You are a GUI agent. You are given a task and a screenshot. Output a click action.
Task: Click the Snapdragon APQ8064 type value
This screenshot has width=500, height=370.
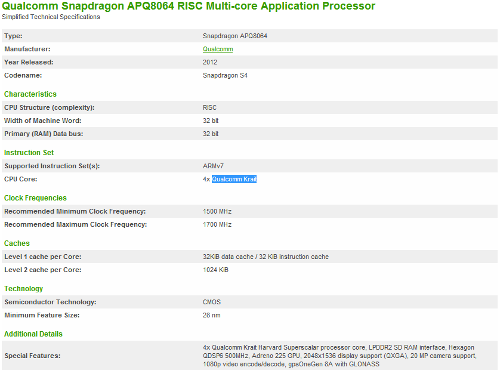(235, 36)
